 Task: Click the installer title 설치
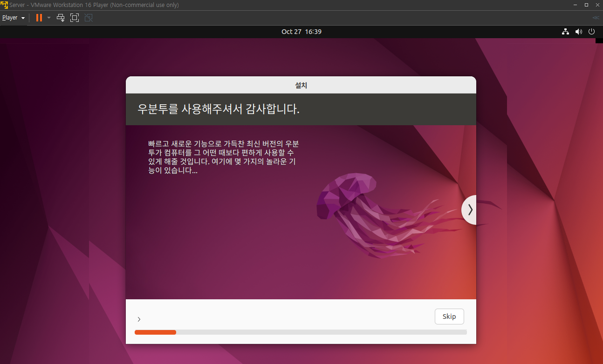click(x=301, y=85)
